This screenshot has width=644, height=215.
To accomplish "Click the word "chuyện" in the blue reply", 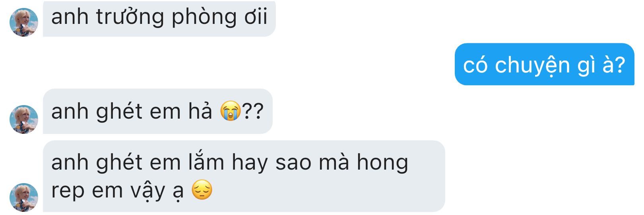I will pos(533,65).
